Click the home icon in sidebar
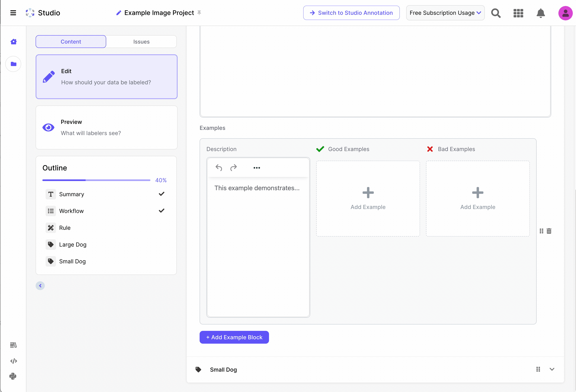Screen dimensions: 576x392 pyautogui.click(x=14, y=42)
